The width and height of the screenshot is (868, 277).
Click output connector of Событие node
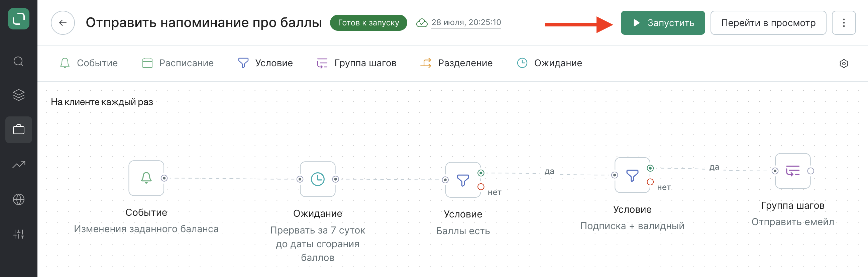click(164, 178)
